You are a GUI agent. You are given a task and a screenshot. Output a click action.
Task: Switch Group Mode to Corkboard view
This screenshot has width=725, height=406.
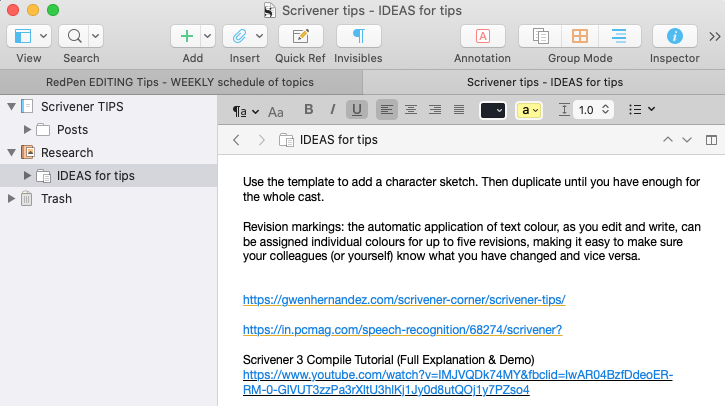(580, 36)
